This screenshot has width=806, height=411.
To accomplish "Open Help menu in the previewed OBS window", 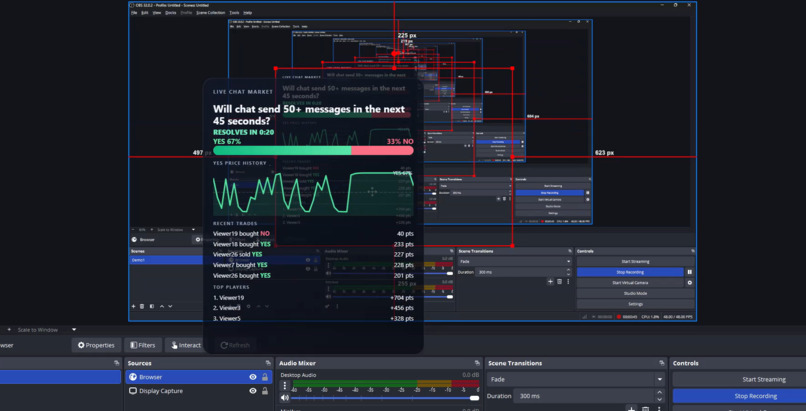I will tap(248, 12).
